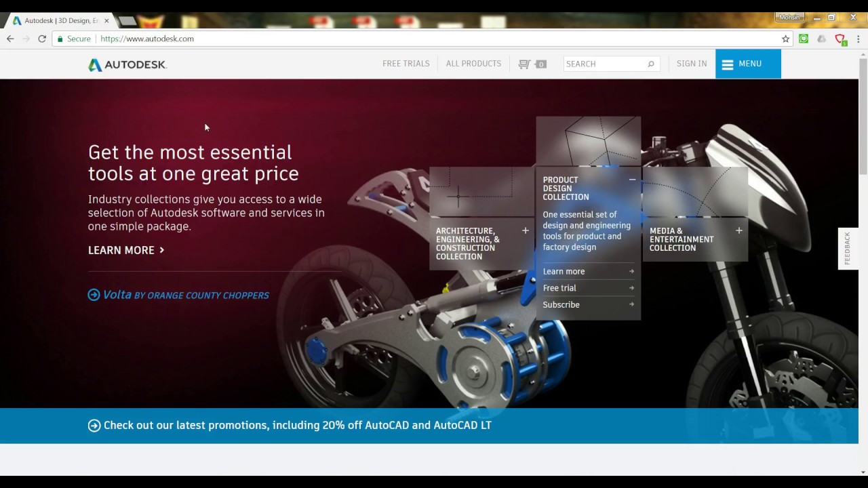Click the scrollbar down arrow
Image resolution: width=868 pixels, height=488 pixels.
(863, 472)
